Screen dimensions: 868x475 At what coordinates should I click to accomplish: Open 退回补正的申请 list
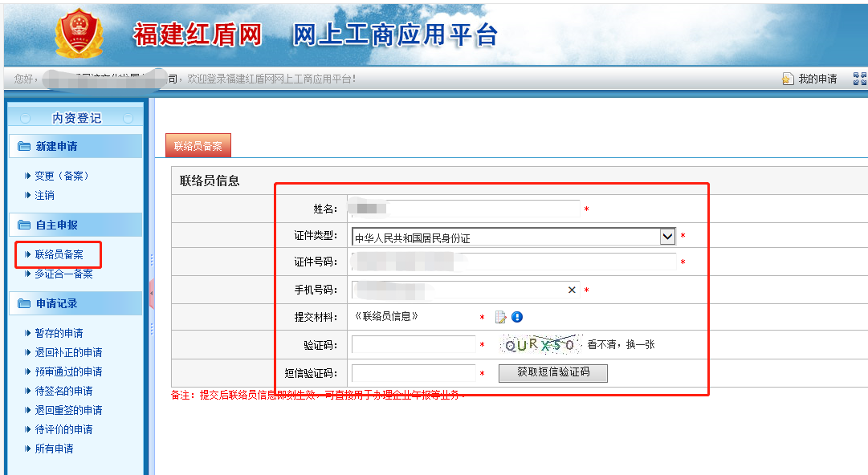click(68, 352)
